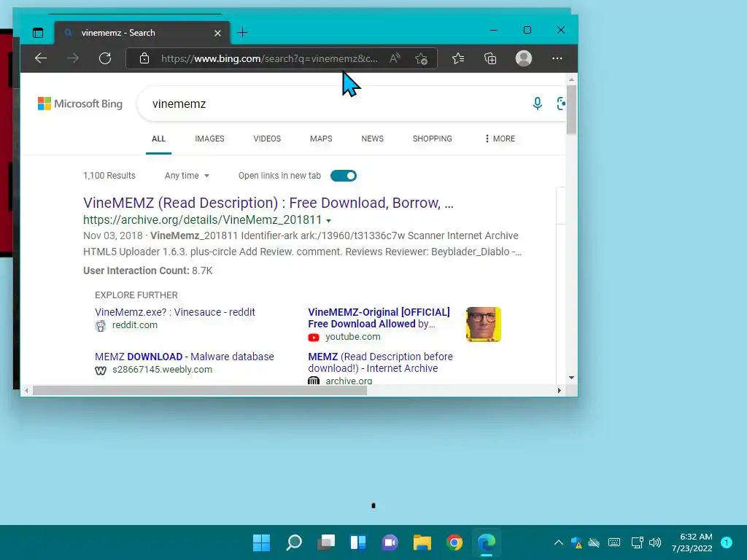Open taskbar Search
The image size is (747, 560).
click(x=293, y=542)
